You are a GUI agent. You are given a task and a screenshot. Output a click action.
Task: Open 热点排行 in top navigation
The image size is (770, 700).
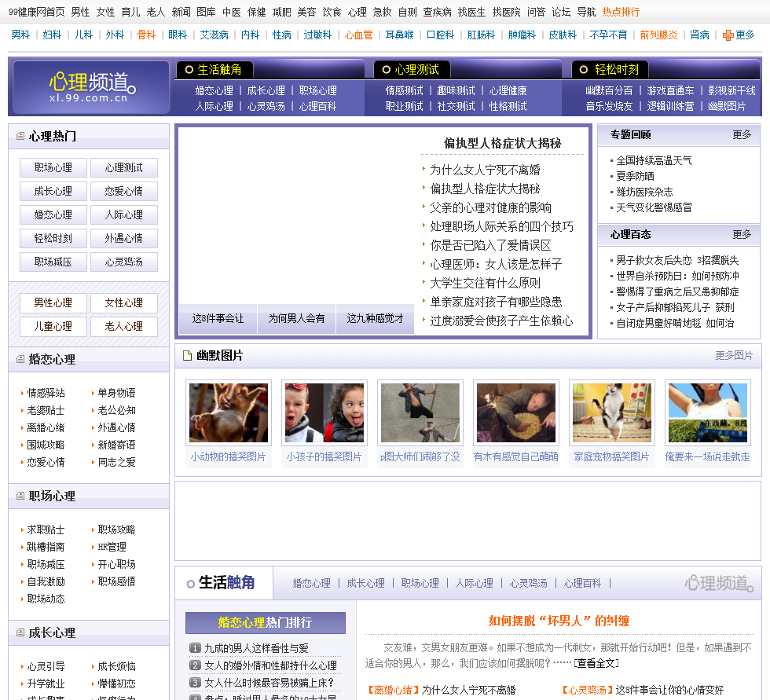click(621, 12)
